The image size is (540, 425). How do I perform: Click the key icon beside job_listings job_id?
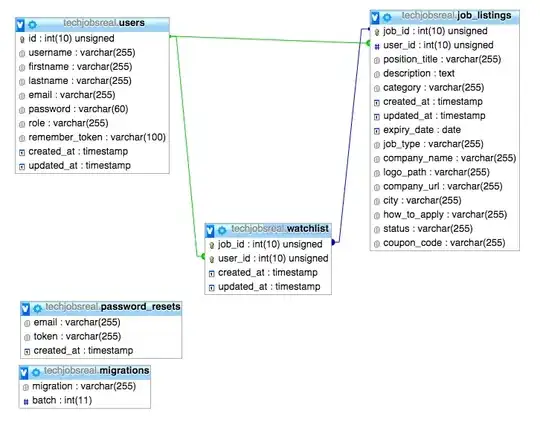coord(377,32)
